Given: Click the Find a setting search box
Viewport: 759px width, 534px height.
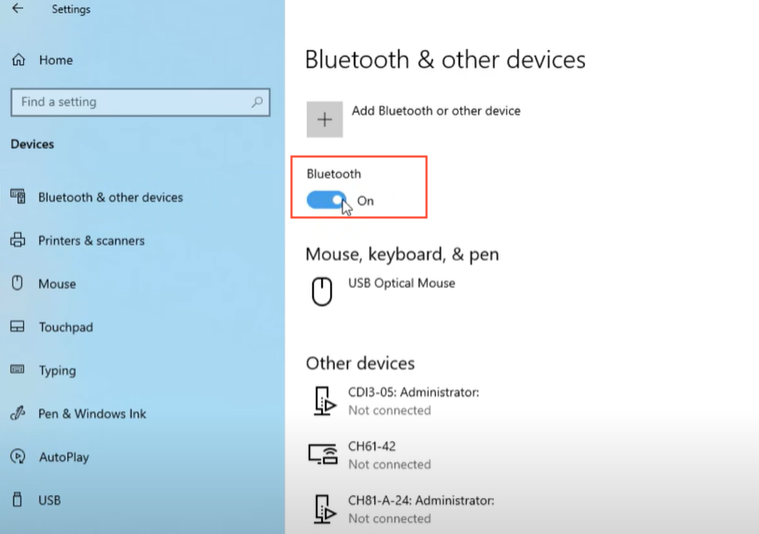Looking at the screenshot, I should point(130,102).
